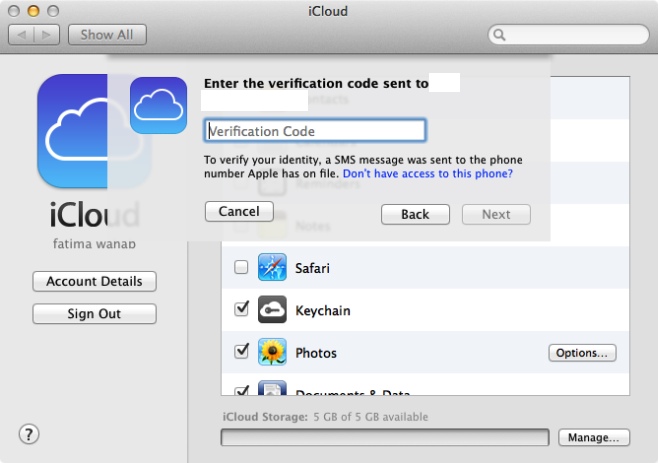Click the Keychain cloud-key icon
This screenshot has width=658, height=463.
272,310
